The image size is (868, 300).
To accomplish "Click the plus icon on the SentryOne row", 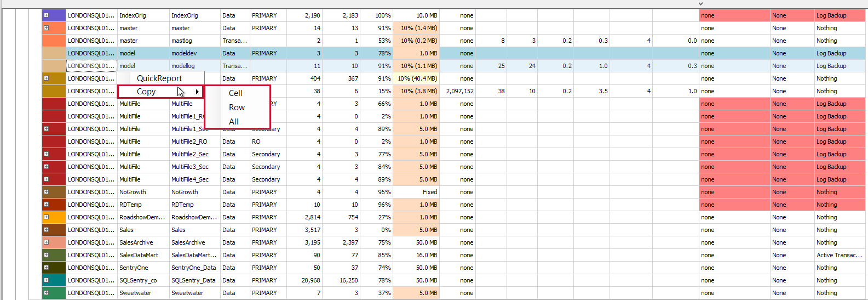I will [46, 268].
